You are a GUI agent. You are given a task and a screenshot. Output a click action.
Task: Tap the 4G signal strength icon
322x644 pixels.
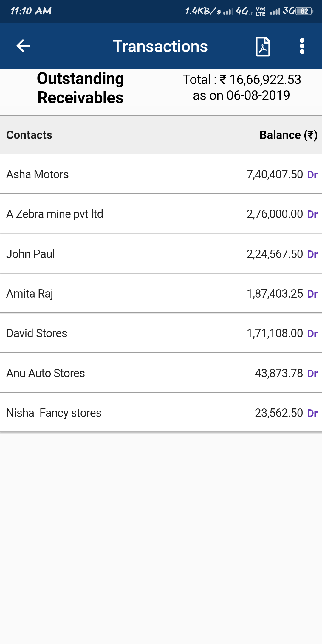[x=228, y=12]
